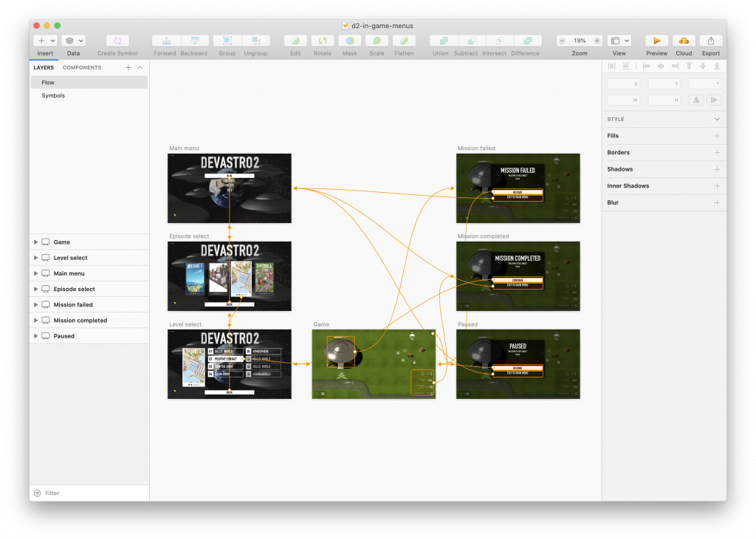This screenshot has width=756, height=540.
Task: Add a new Border
Action: click(x=717, y=152)
